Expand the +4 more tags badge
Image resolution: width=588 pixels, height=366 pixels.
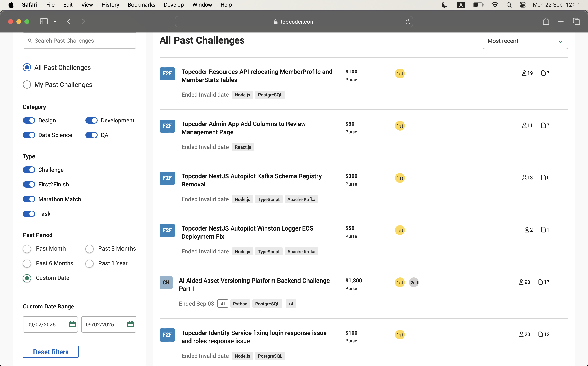tap(291, 304)
